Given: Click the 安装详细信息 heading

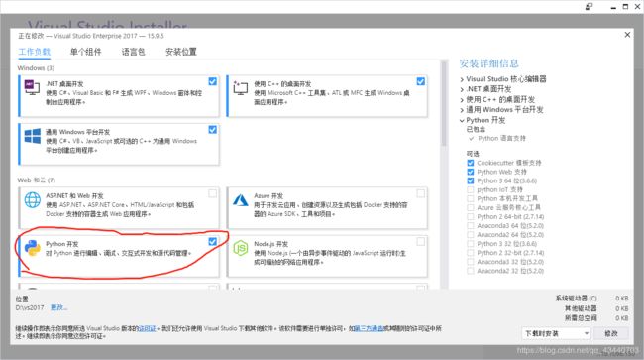Looking at the screenshot, I should (488, 63).
